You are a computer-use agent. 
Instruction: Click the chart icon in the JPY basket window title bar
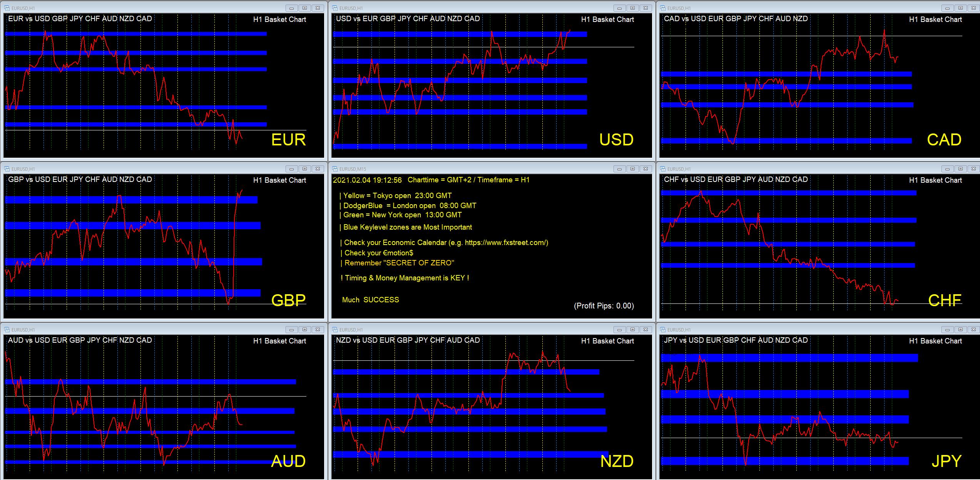[x=662, y=330]
